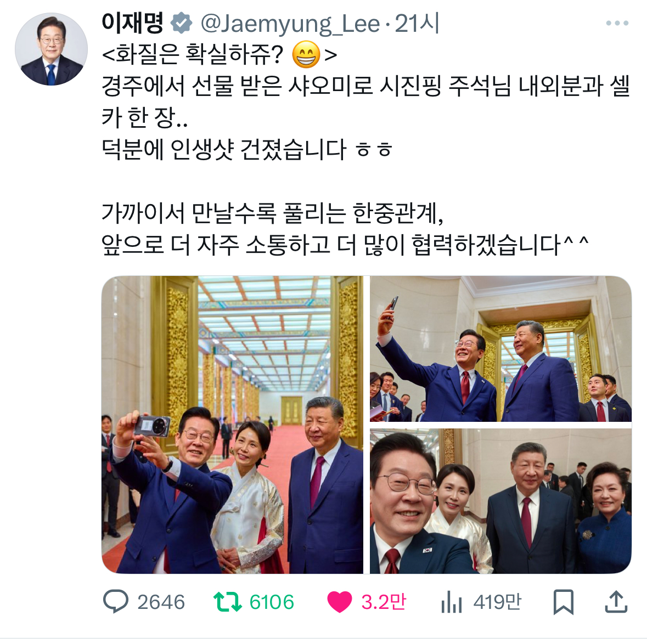
Task: Open the lower right group selfie photo
Action: 500,501
